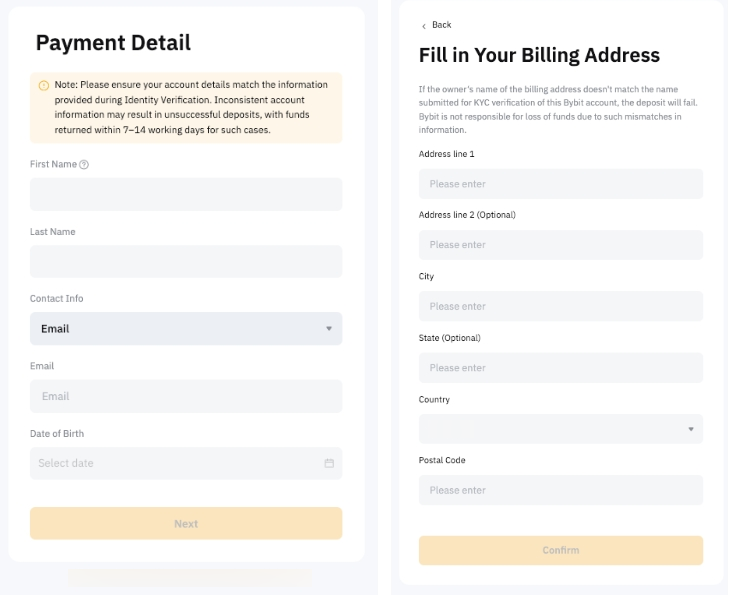Click the help icon beside First Name
The width and height of the screenshot is (729, 595).
tap(84, 165)
